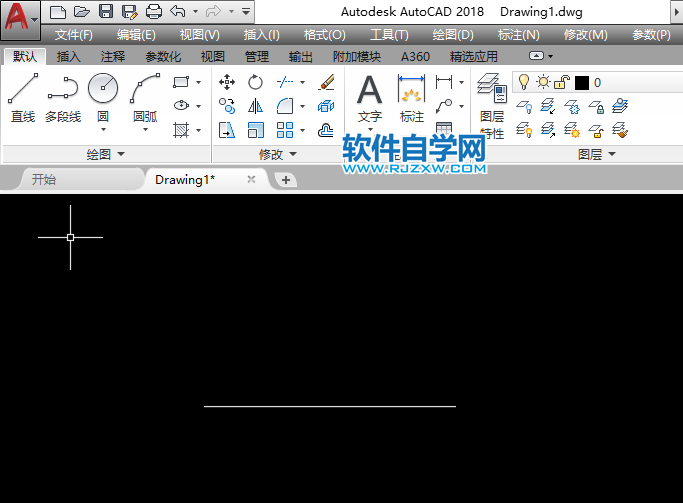Select the Rectangle draw tool
Image resolution: width=683 pixels, height=503 pixels.
click(x=181, y=82)
